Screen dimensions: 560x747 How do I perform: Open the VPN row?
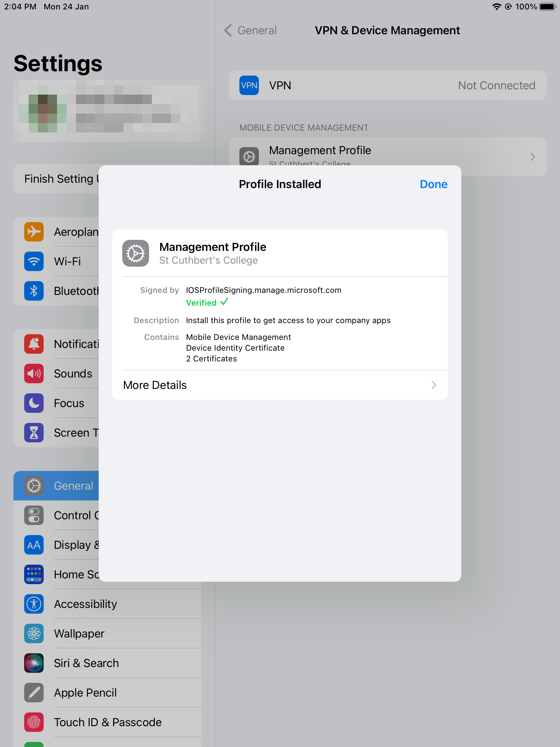tap(387, 85)
